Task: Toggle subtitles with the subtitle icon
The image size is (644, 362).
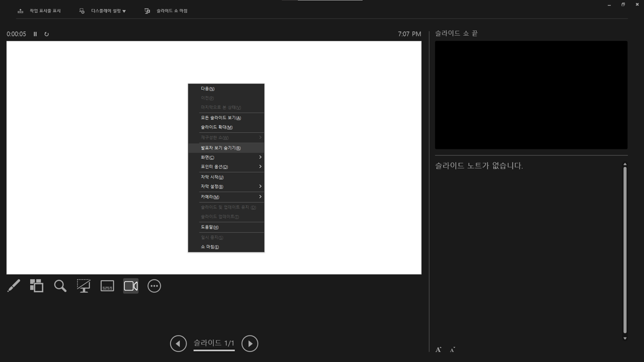Action: [x=107, y=286]
